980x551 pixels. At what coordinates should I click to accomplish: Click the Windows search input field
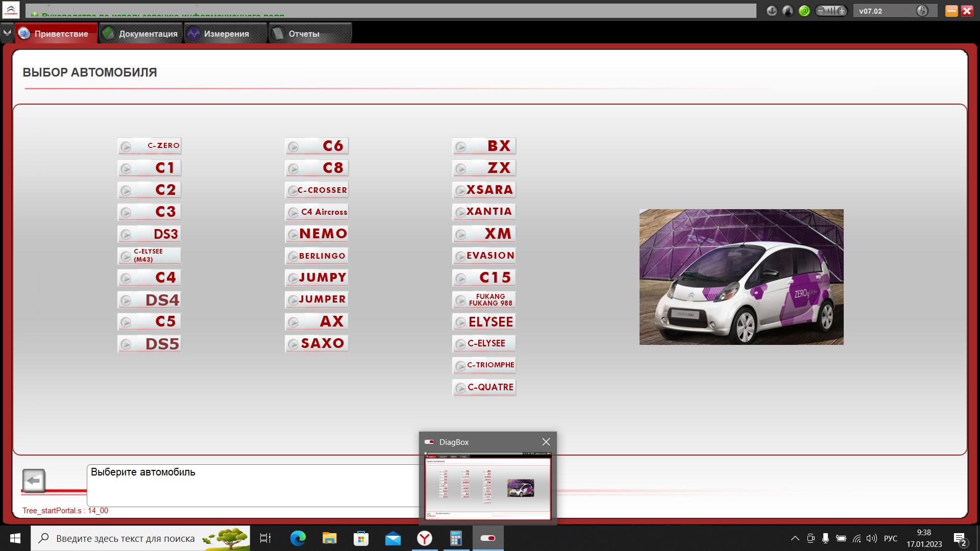tap(126, 538)
